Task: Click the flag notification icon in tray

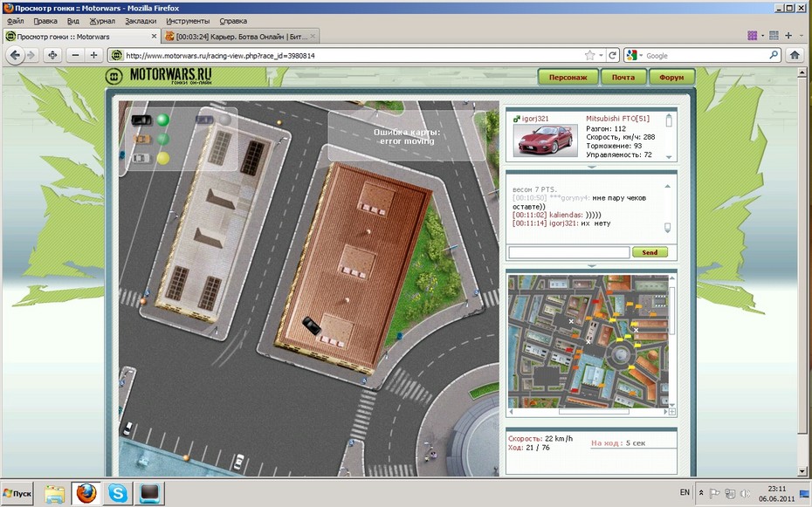Action: [x=714, y=494]
